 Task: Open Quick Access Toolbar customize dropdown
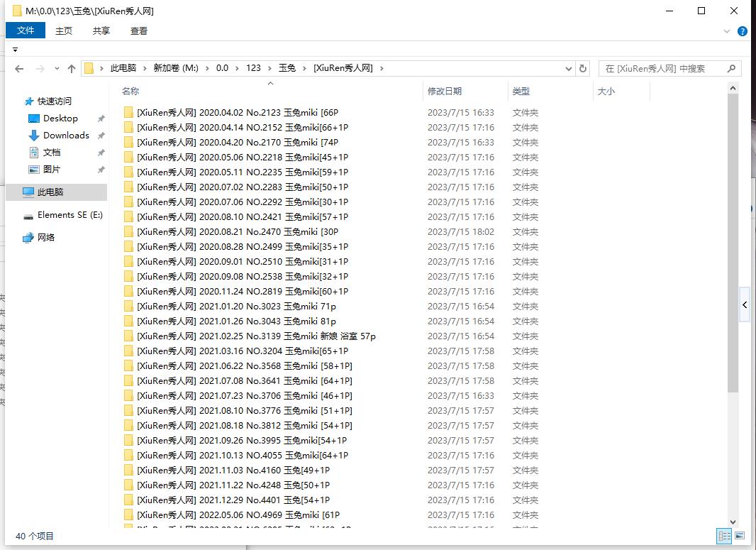click(15, 50)
